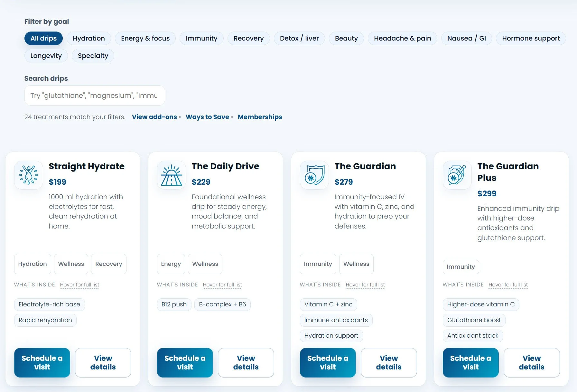Apply the Detox / liver filter
577x392 pixels.
pos(299,38)
